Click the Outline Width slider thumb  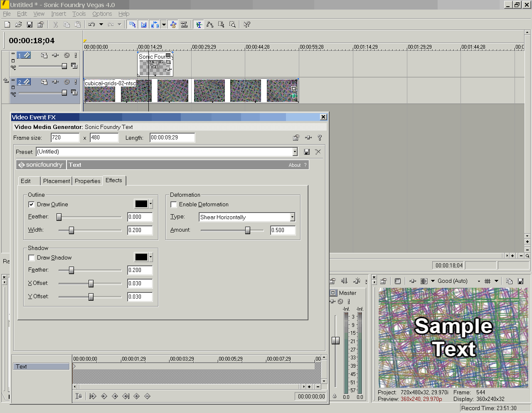point(71,230)
